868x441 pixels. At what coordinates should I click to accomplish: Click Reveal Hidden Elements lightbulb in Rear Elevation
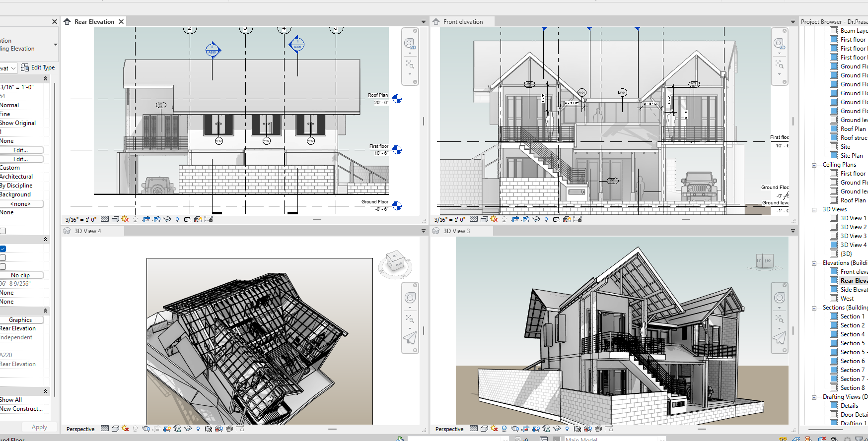177,219
